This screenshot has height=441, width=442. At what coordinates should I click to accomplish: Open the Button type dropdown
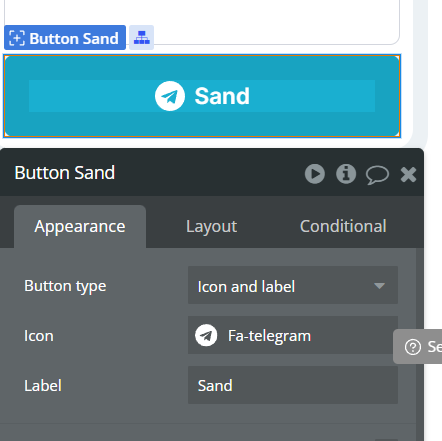click(x=293, y=285)
